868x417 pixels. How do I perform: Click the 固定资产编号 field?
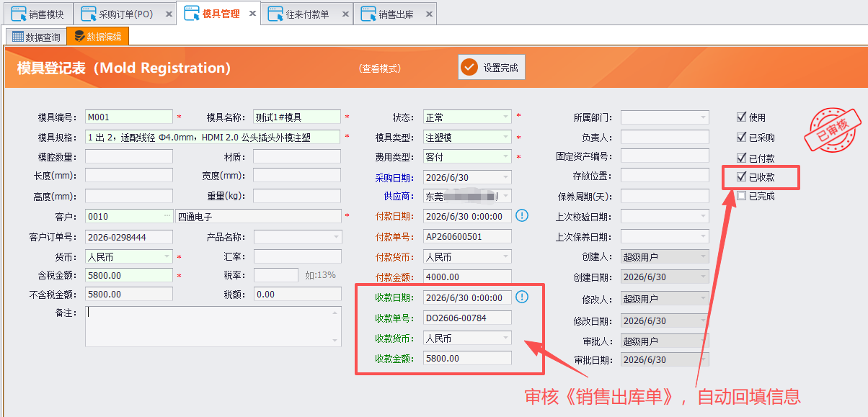tap(665, 156)
